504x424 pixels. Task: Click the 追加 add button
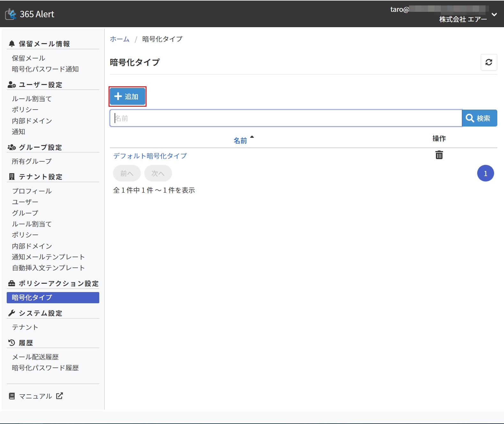point(127,96)
